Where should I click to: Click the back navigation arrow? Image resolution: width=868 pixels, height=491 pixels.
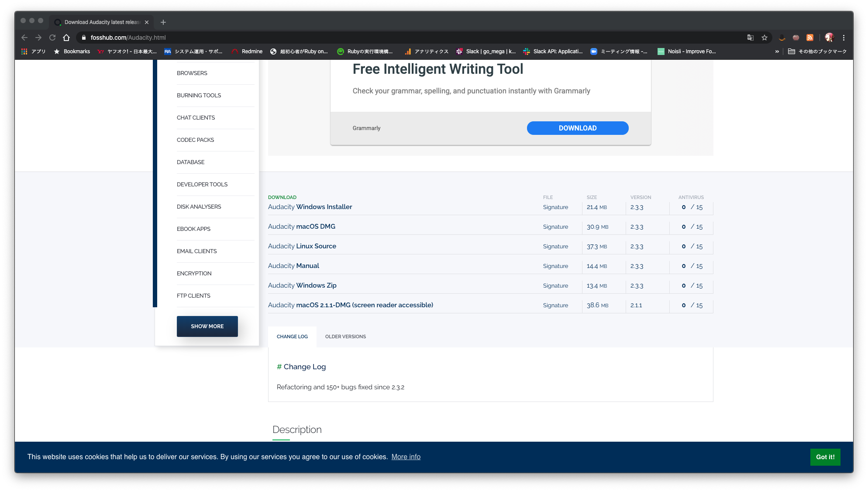24,38
